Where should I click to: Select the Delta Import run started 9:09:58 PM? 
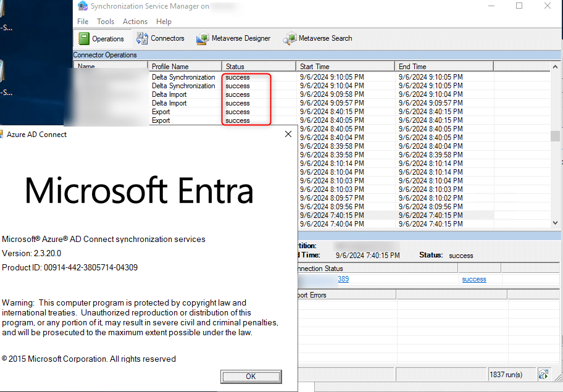click(x=312, y=94)
